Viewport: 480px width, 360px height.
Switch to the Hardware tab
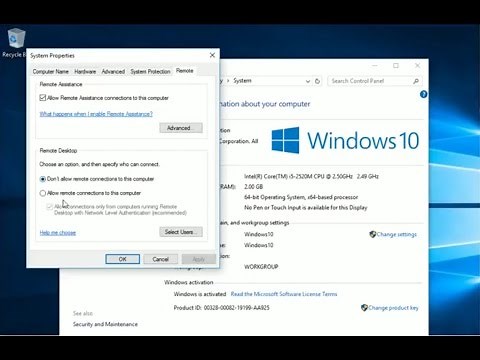coord(85,71)
